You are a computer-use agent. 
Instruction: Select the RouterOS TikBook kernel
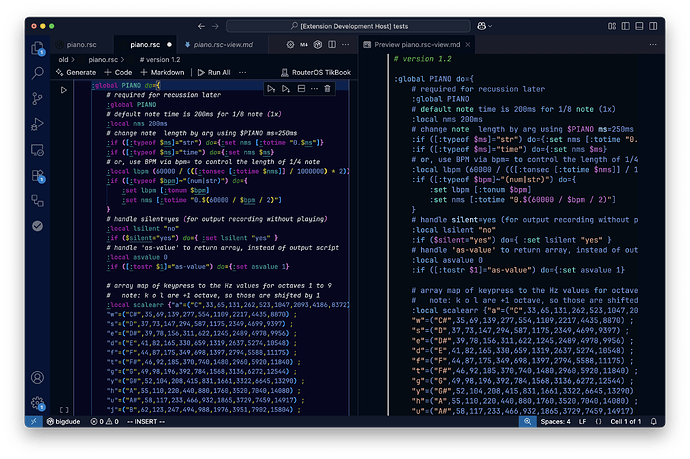point(316,73)
